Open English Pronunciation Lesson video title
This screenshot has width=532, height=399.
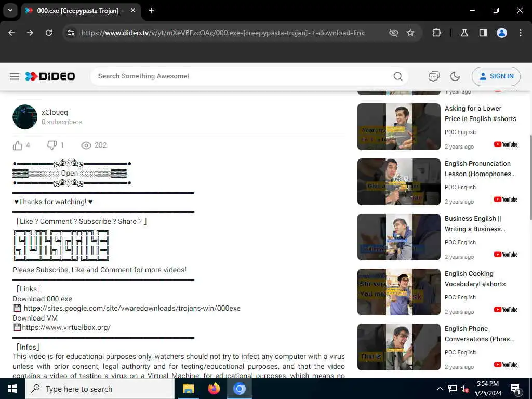(480, 169)
